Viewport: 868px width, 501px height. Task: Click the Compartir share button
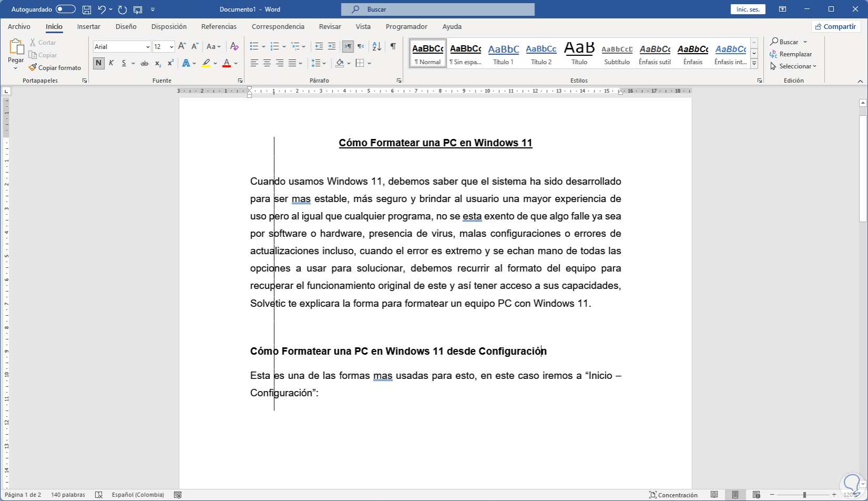835,26
